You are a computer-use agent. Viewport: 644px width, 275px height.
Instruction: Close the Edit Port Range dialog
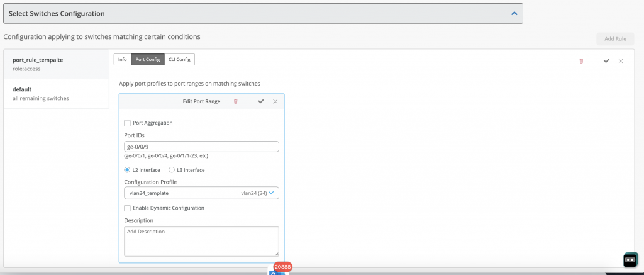275,101
